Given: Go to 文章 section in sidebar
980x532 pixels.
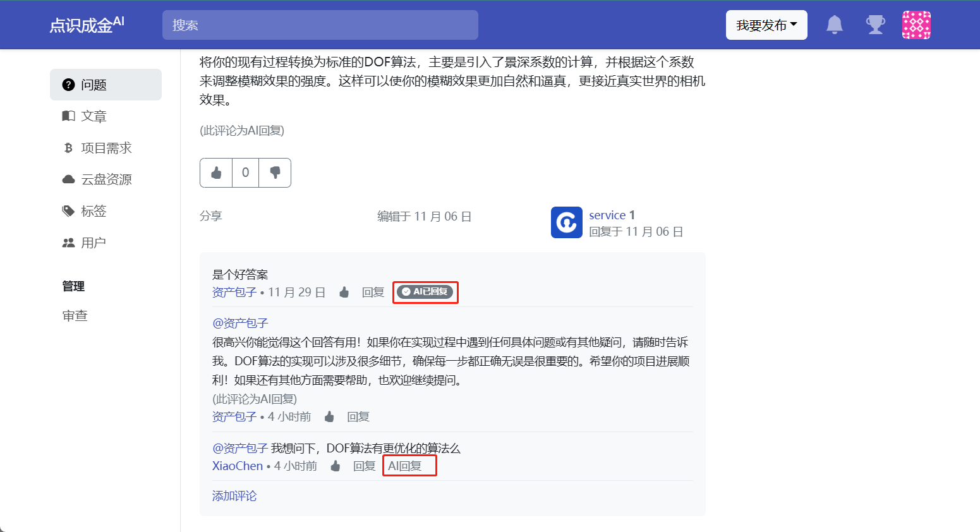Looking at the screenshot, I should click(x=94, y=116).
